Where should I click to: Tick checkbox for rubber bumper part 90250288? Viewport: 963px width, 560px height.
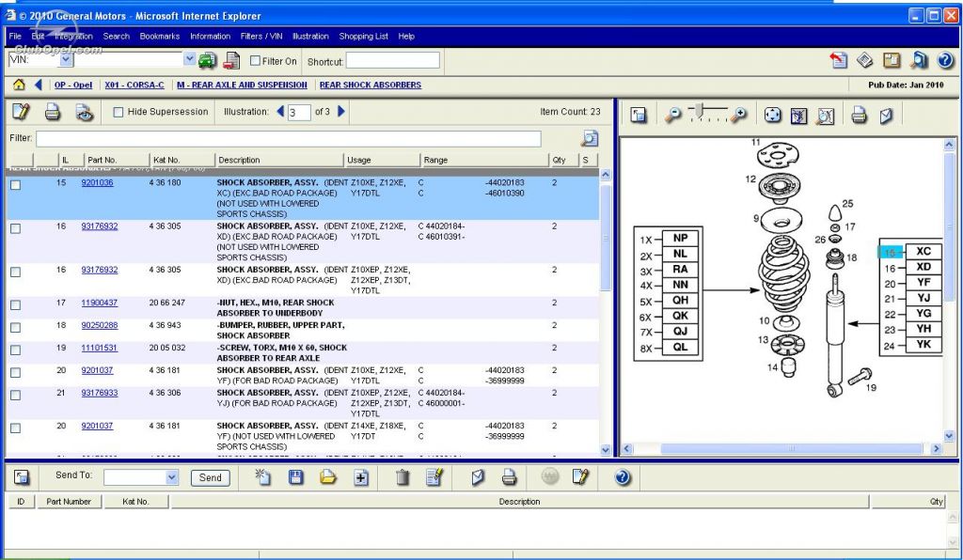(16, 328)
